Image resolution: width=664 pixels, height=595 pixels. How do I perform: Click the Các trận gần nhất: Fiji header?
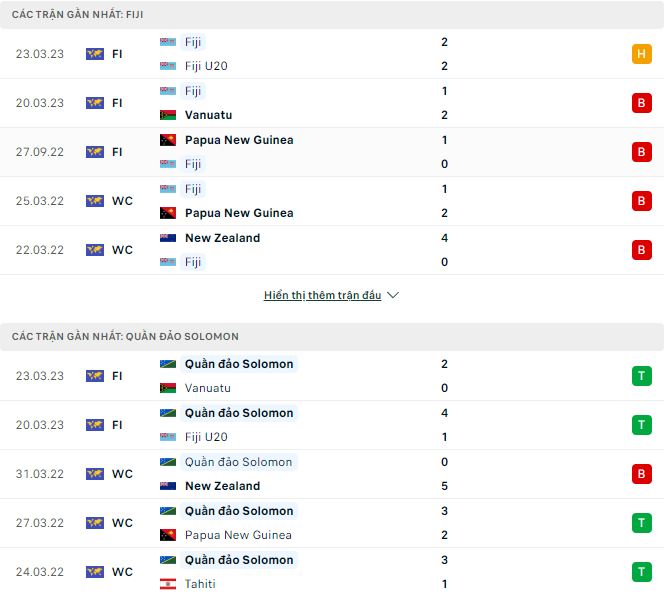71,14
